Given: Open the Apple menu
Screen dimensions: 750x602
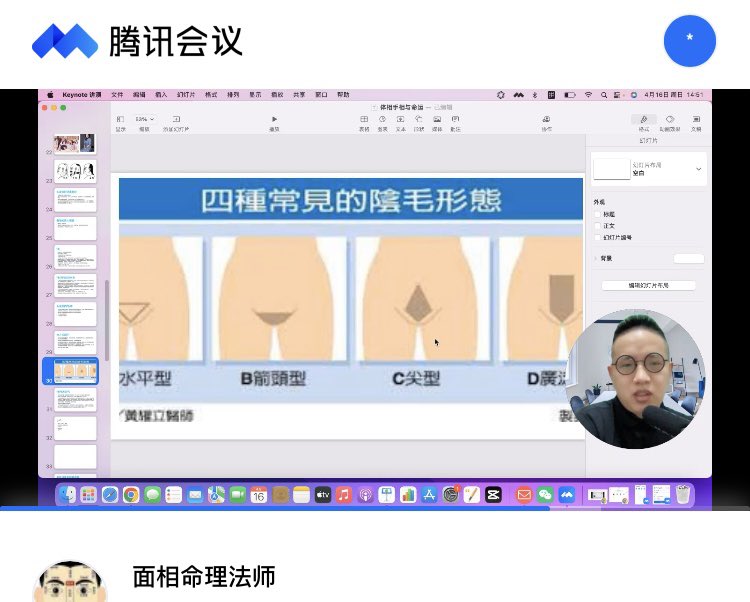Looking at the screenshot, I should tap(50, 95).
